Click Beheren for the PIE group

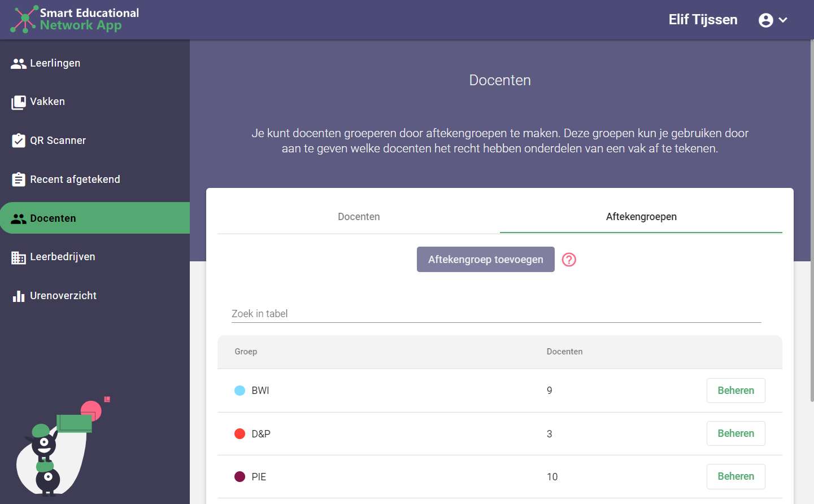pyautogui.click(x=735, y=476)
